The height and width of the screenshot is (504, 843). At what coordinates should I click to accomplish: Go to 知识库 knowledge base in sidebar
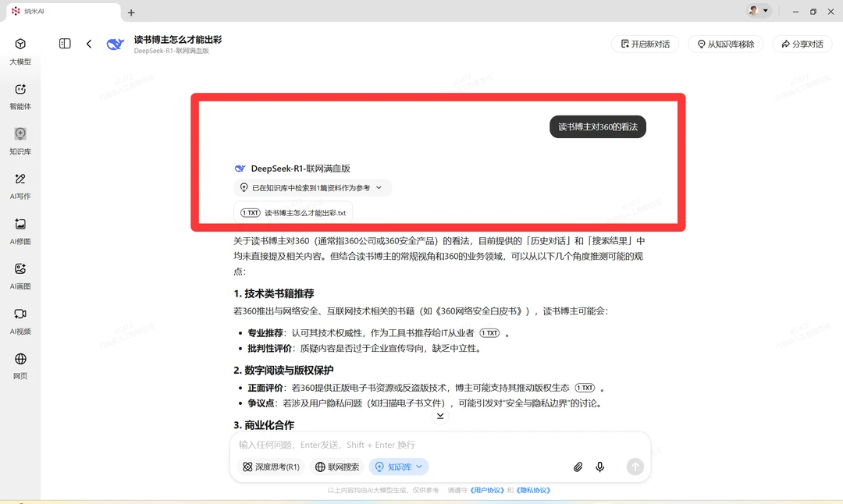coord(20,141)
